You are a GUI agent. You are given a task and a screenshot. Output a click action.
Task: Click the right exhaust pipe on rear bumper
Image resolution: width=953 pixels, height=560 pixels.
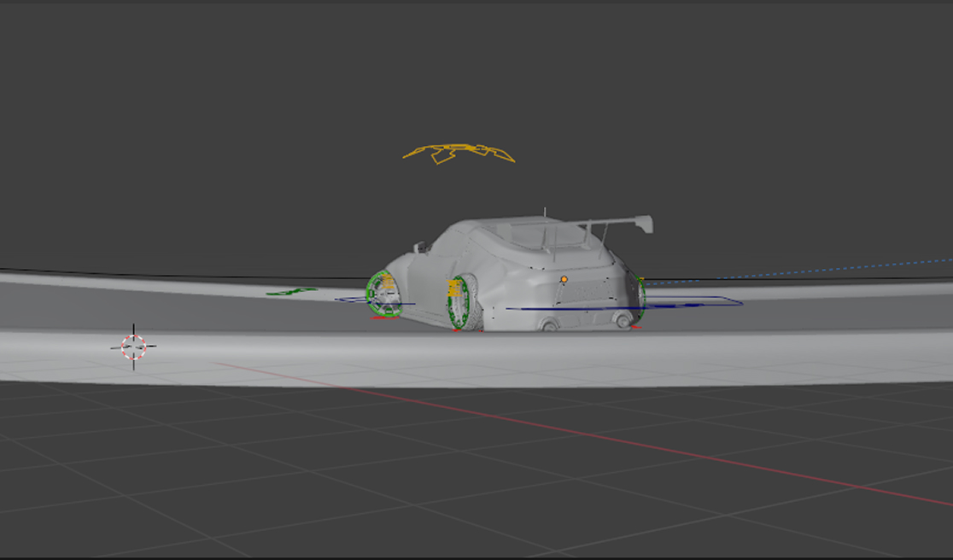(x=622, y=319)
